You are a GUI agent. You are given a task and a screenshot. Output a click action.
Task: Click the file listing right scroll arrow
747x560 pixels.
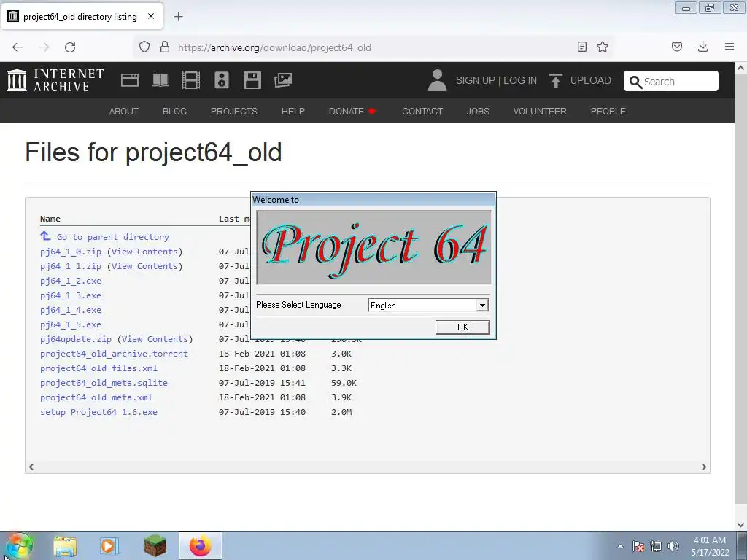point(704,467)
